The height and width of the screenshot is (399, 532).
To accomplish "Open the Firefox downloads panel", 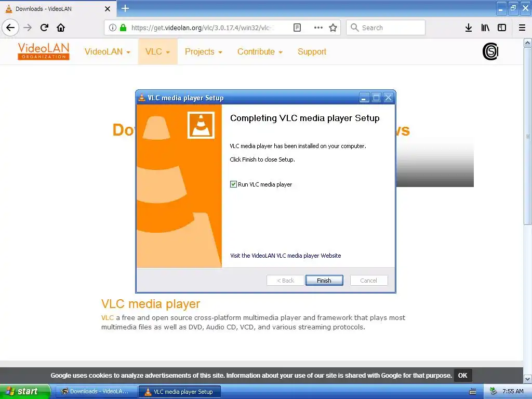I will 469,28.
